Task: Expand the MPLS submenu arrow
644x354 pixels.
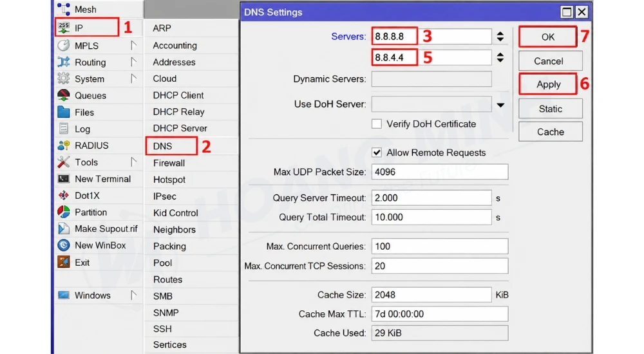Action: 133,45
